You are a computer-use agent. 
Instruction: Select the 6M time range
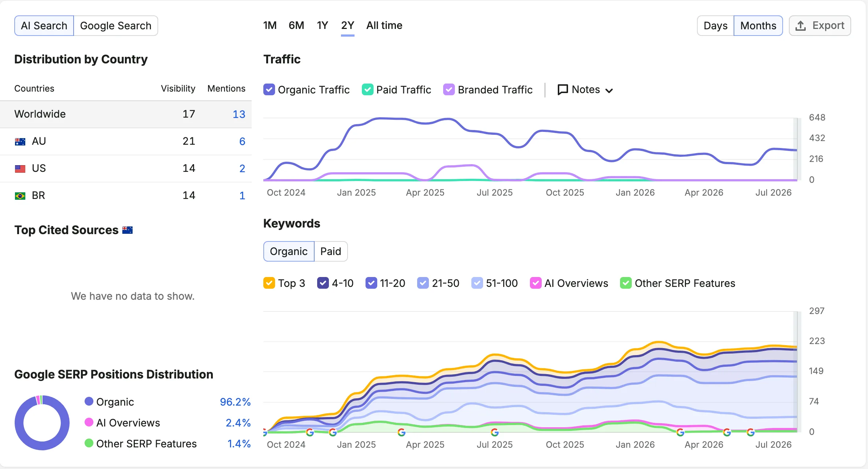(x=296, y=26)
